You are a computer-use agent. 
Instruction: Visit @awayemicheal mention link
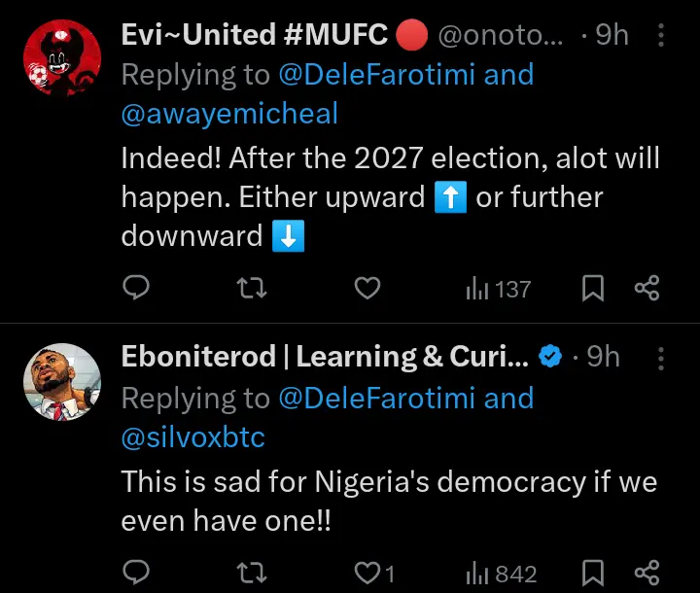[x=229, y=114]
